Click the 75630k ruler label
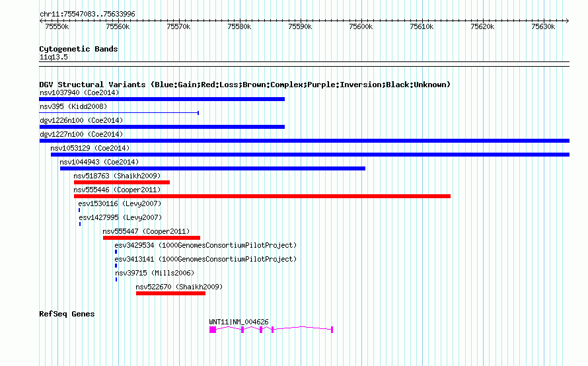Image resolution: width=588 pixels, height=366 pixels. 543,26
